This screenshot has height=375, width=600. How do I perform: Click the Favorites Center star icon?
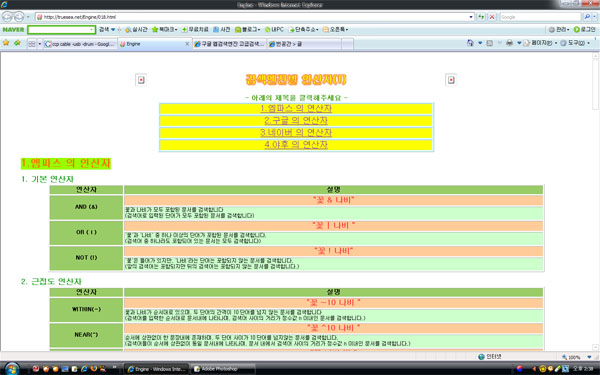pyautogui.click(x=6, y=43)
